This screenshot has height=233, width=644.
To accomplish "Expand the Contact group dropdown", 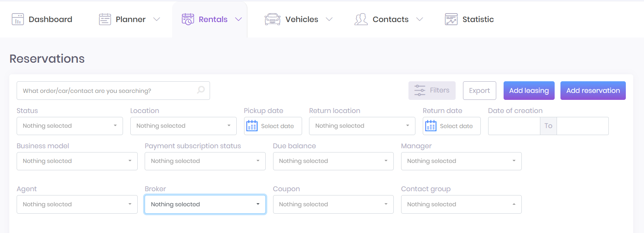I will pyautogui.click(x=461, y=204).
